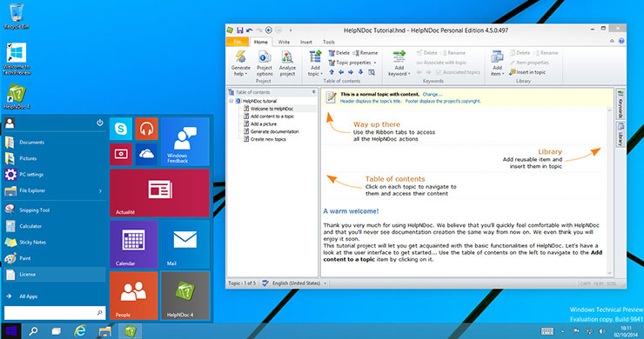Click the Change... topic kind link

tap(432, 95)
